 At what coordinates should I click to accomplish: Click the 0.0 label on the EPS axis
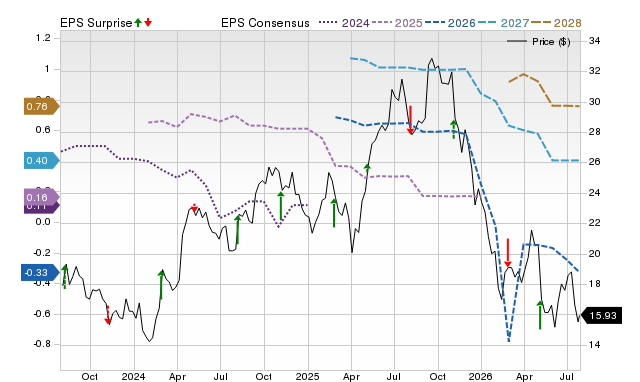(x=43, y=222)
